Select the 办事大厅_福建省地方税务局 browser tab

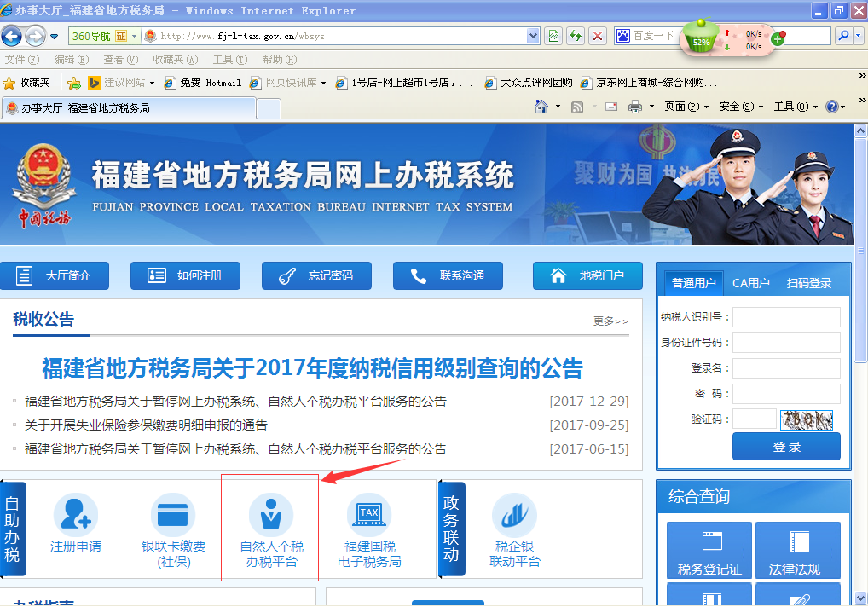pos(129,108)
